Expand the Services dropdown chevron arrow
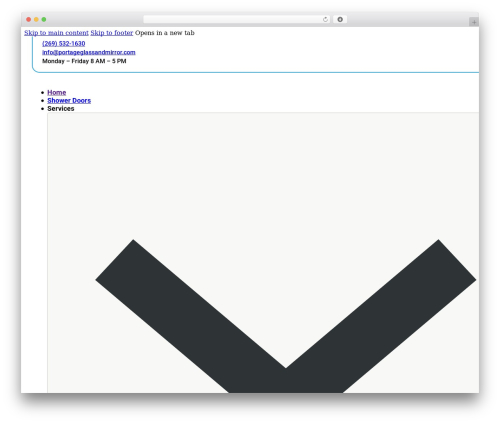The image size is (500, 423). pyautogui.click(x=286, y=316)
